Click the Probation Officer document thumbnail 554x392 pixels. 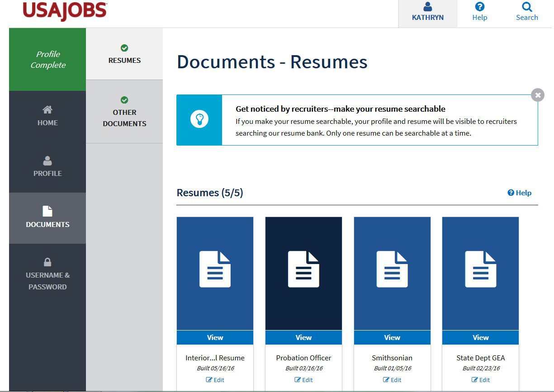(303, 274)
